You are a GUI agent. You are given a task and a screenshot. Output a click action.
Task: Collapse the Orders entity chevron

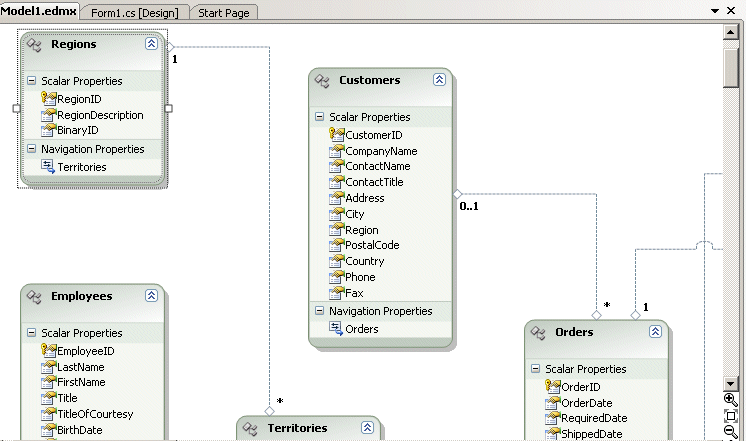tap(655, 332)
